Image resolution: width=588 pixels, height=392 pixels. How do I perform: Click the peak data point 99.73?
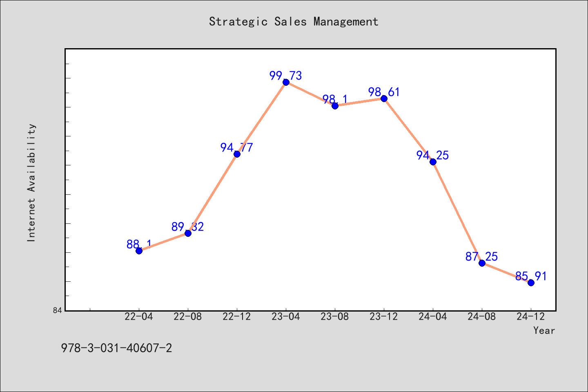(x=286, y=82)
